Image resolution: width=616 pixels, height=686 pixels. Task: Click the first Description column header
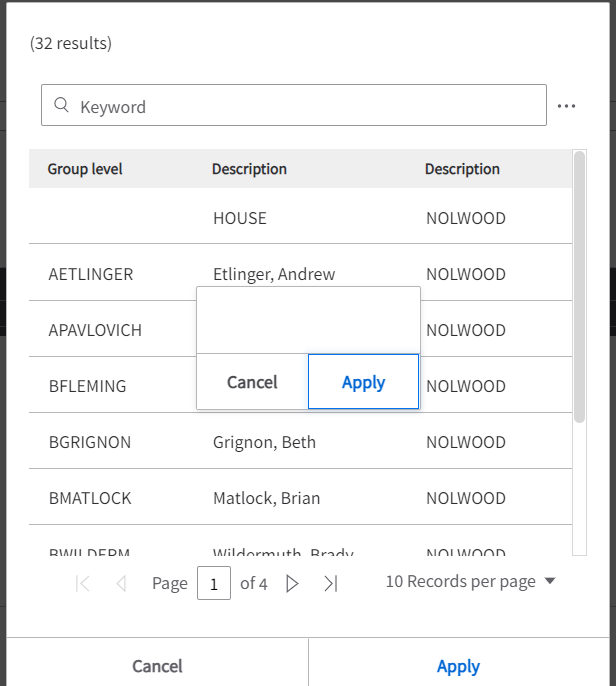(249, 169)
